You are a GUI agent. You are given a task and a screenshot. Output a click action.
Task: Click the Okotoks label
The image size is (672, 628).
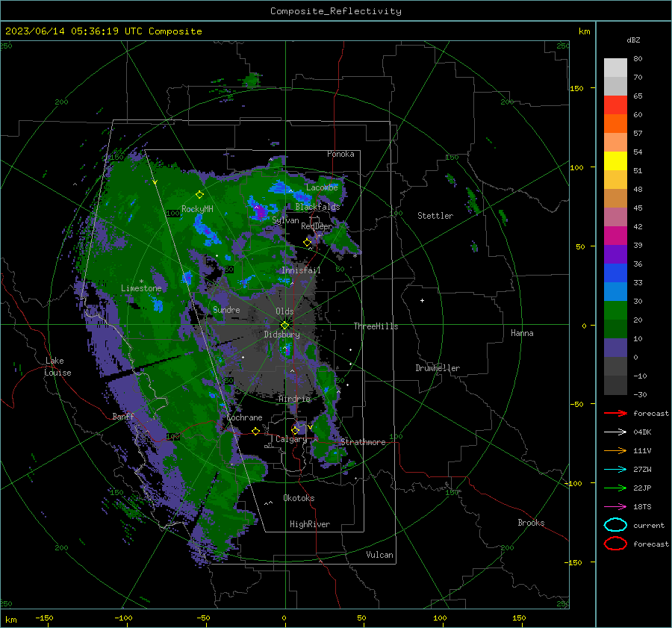tap(299, 497)
